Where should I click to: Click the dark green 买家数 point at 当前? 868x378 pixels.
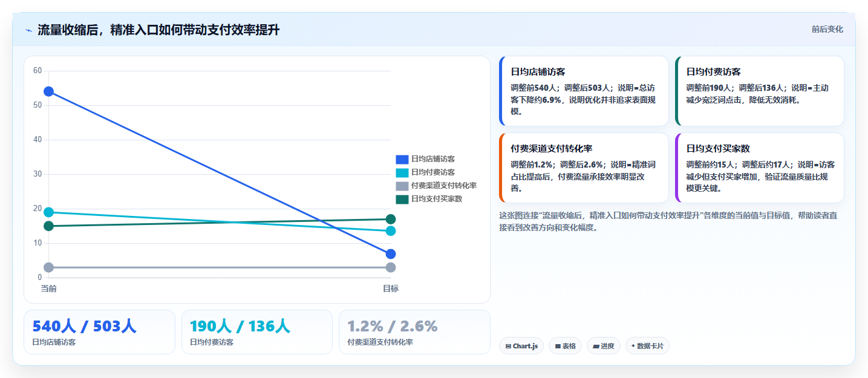click(x=48, y=226)
